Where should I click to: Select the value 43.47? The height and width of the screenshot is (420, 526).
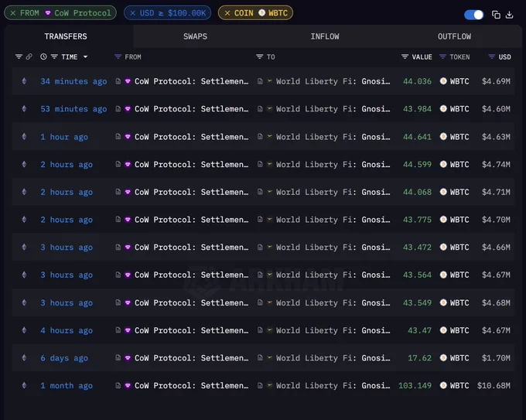[419, 330]
